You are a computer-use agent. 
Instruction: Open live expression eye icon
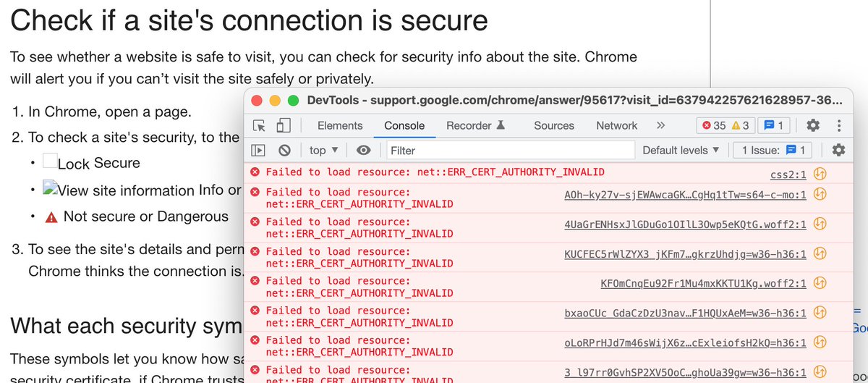364,151
